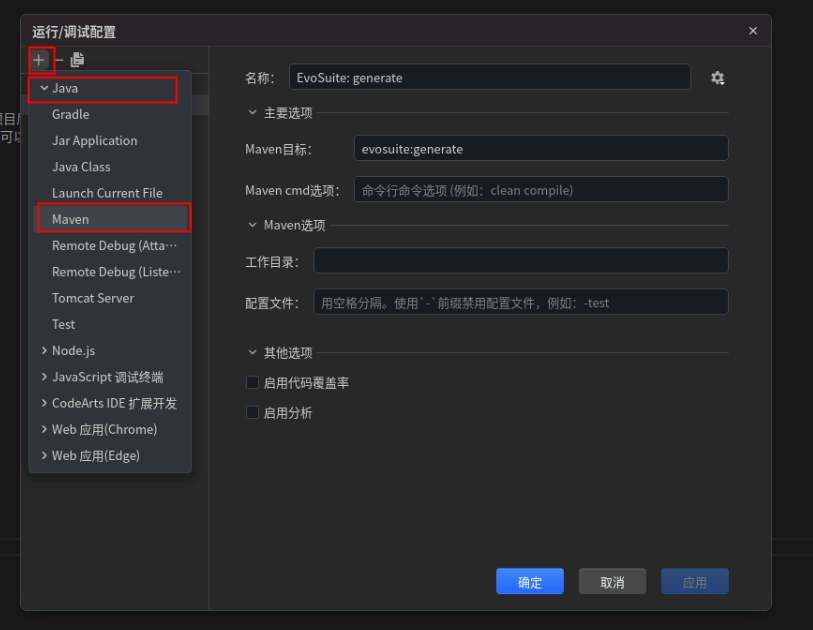This screenshot has height=630, width=813.
Task: Focus the 名称 field containing EvoSuite: generate
Action: 489,77
